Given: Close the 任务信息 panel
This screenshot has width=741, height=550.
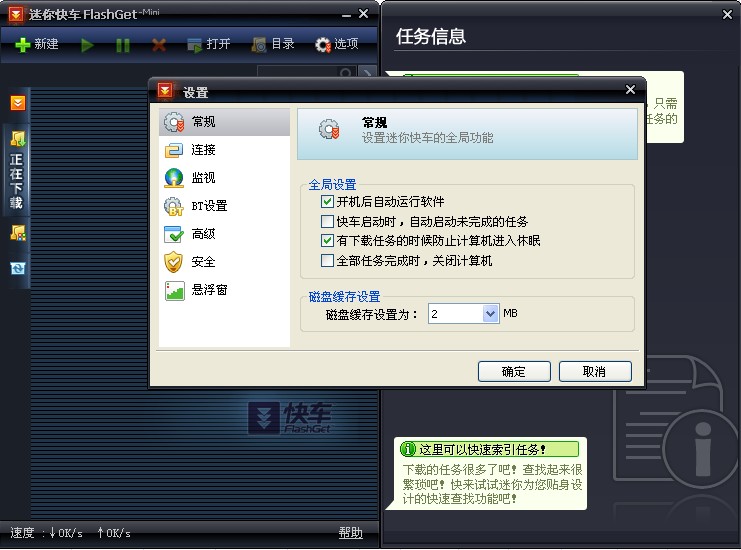Looking at the screenshot, I should [727, 15].
